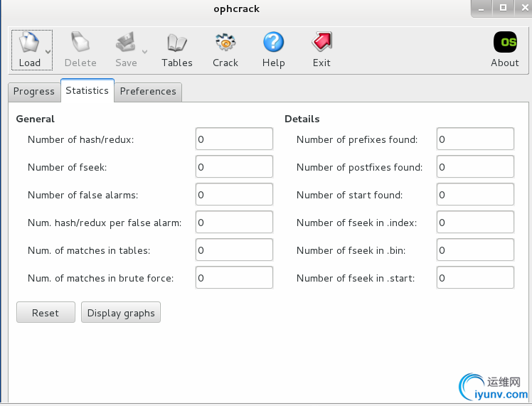The height and width of the screenshot is (406, 532).
Task: Select the Number of fseek in .bin field
Action: point(475,250)
